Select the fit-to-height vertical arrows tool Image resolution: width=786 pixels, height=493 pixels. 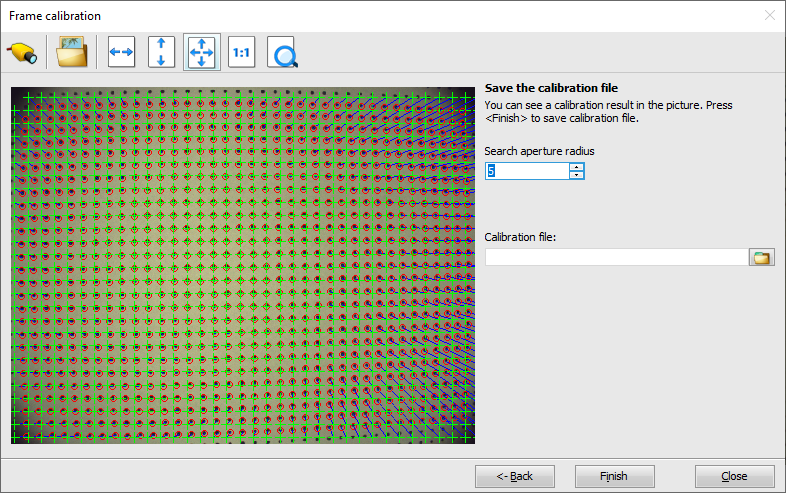[161, 52]
